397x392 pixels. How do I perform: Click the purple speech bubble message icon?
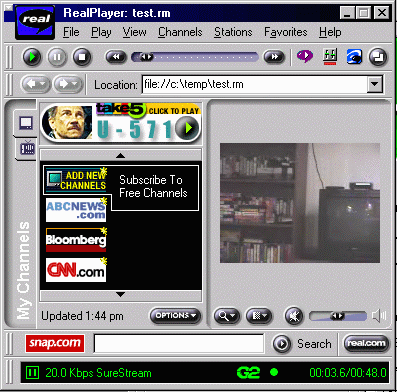[305, 56]
